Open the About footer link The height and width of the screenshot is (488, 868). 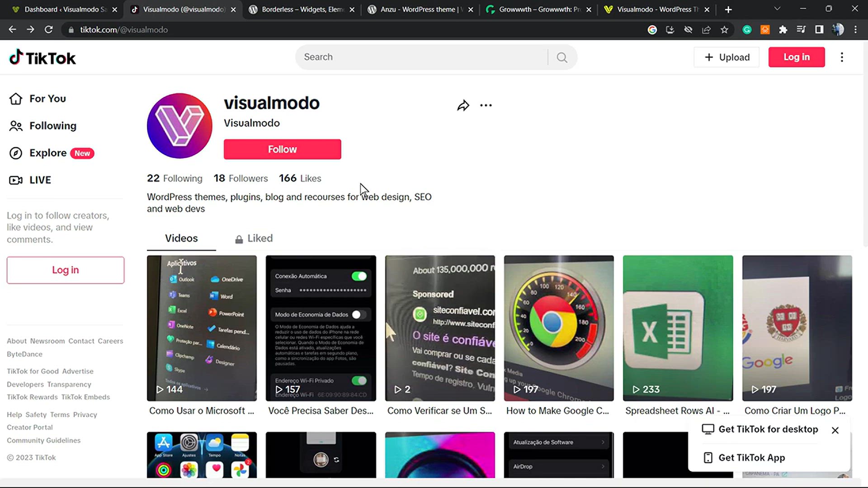(17, 341)
